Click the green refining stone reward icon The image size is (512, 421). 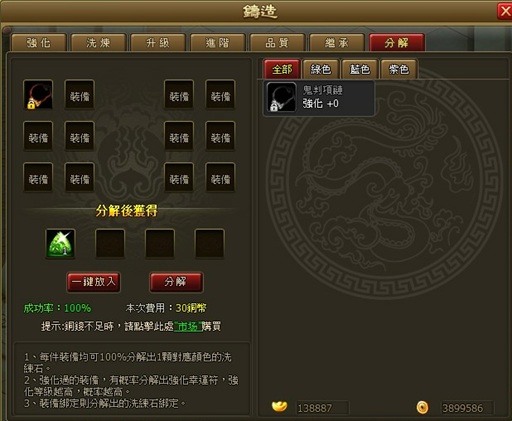tap(60, 243)
